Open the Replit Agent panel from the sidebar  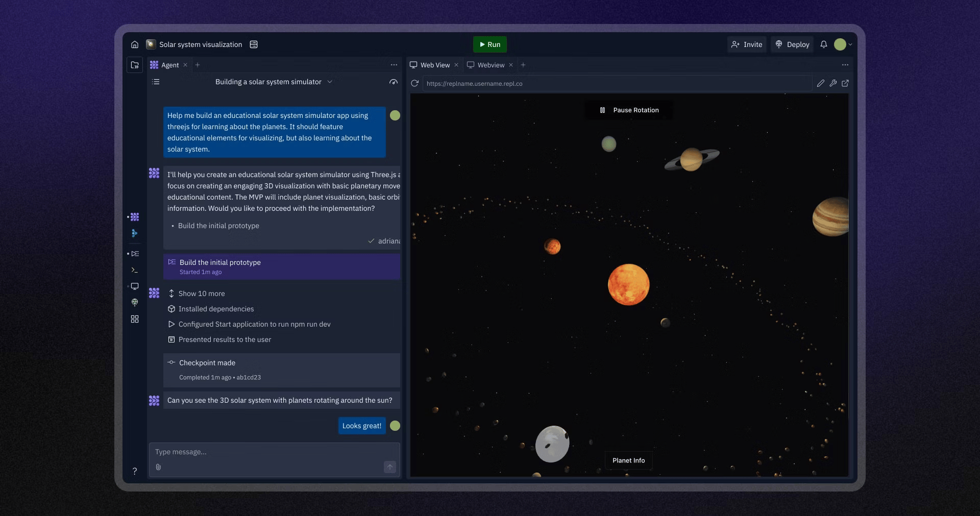[x=135, y=216]
